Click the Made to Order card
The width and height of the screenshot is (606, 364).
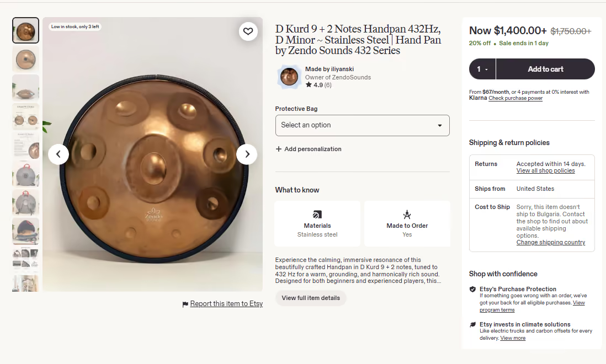click(x=407, y=223)
